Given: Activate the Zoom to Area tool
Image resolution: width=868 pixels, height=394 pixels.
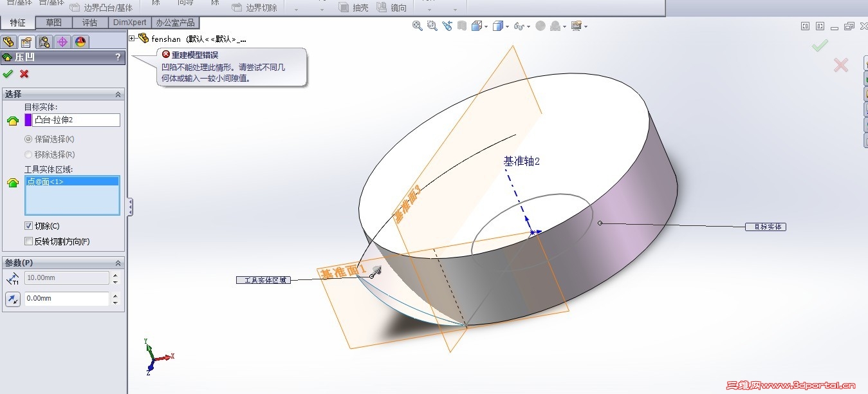Looking at the screenshot, I should tap(432, 26).
